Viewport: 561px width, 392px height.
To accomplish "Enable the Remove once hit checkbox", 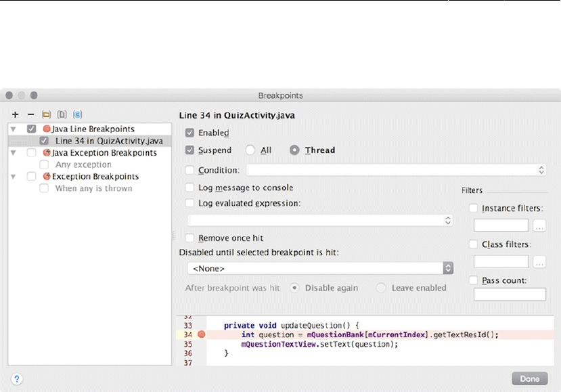I will pos(190,238).
